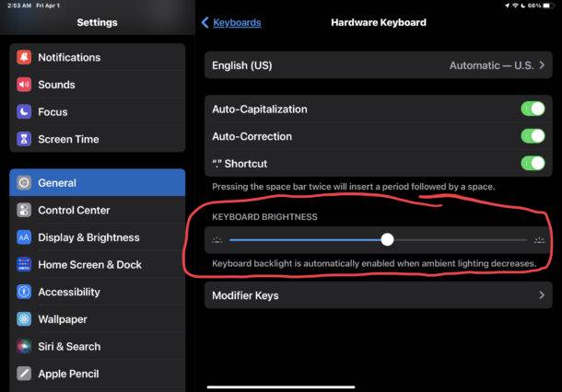This screenshot has width=562, height=392.
Task: Turn off the Auto-Correction switch
Action: [533, 136]
